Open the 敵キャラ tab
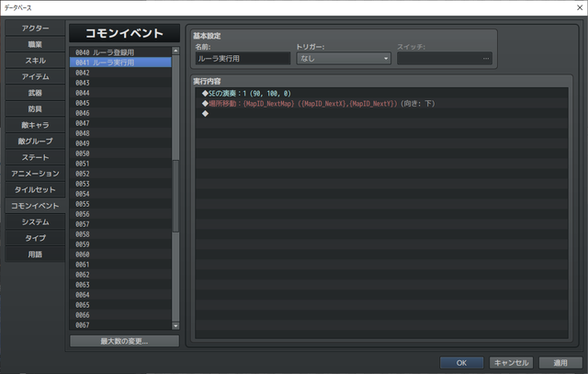The height and width of the screenshot is (374, 588). (x=35, y=125)
